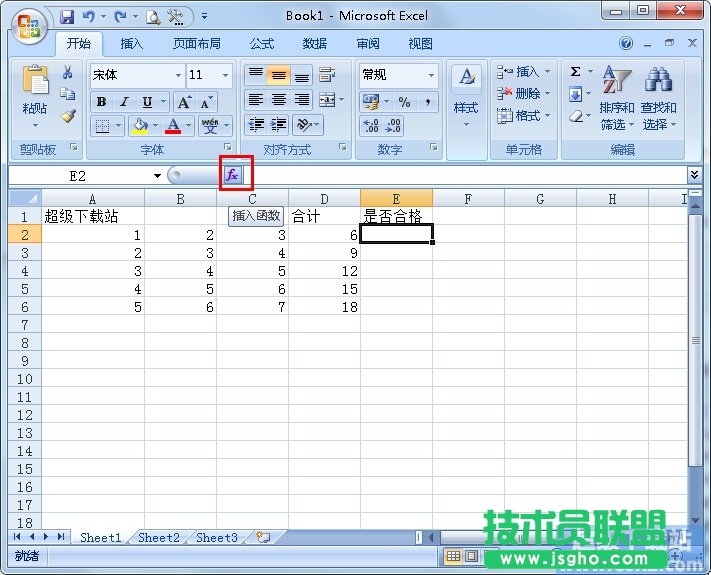
Task: Select row 4 header
Action: click(24, 271)
